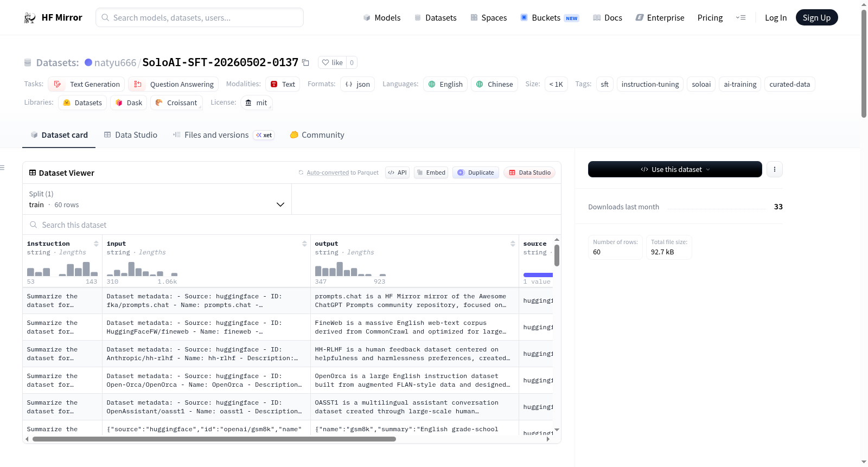Viewport: 868px width, 467px height.
Task: Click the datasets stack icon before title
Action: 28,62
